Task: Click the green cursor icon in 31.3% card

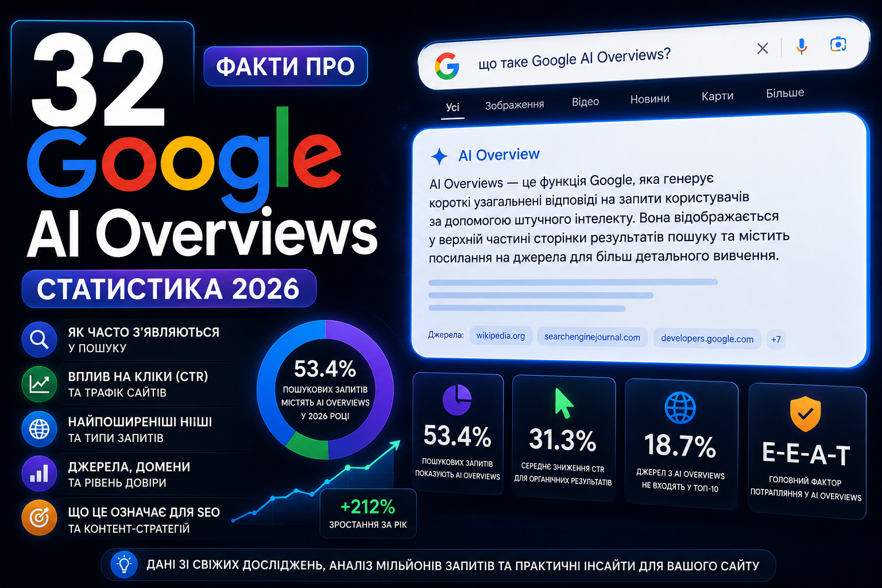Action: 563,403
